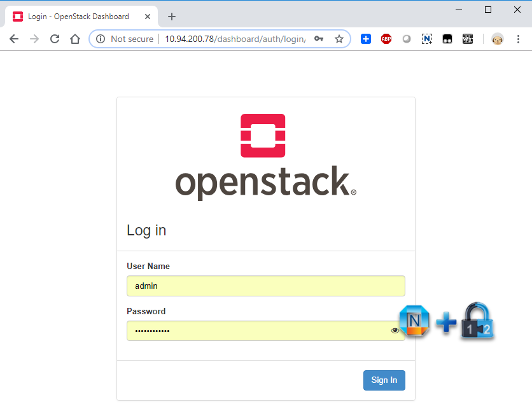Click the grey circle extension icon

(407, 39)
